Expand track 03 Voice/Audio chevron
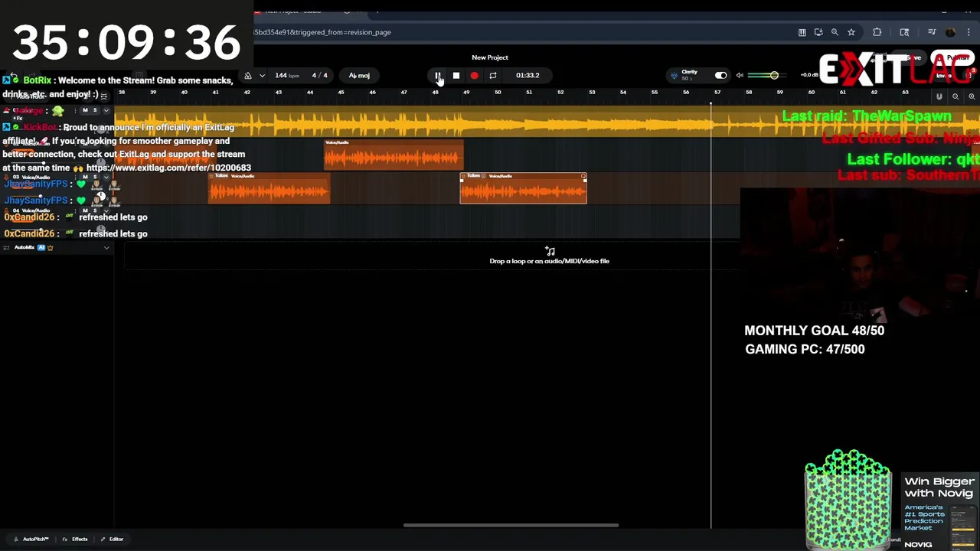980x551 pixels. click(107, 178)
